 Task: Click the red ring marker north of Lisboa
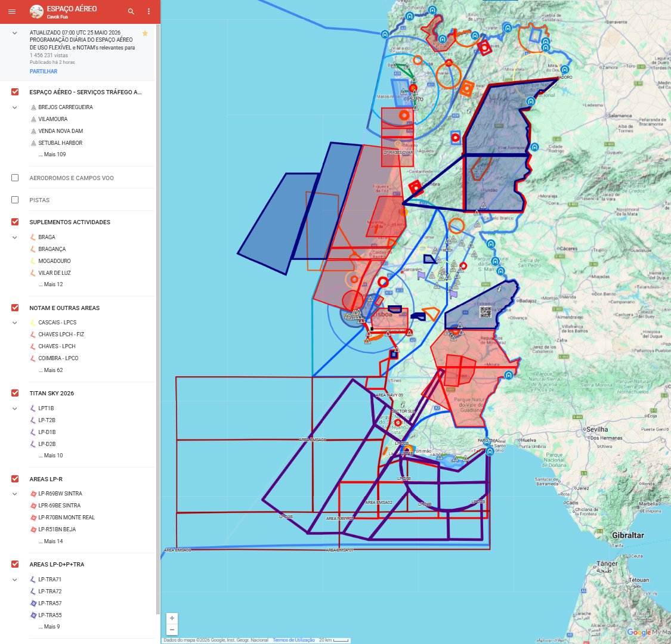383,282
